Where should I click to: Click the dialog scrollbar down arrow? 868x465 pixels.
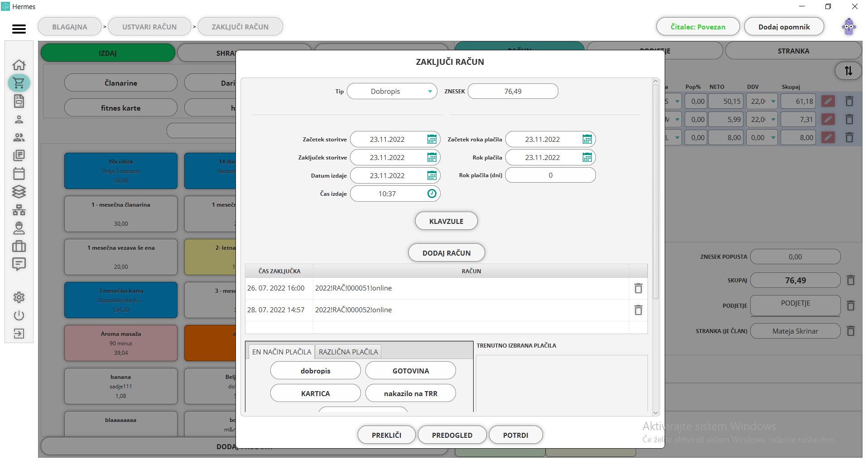656,413
